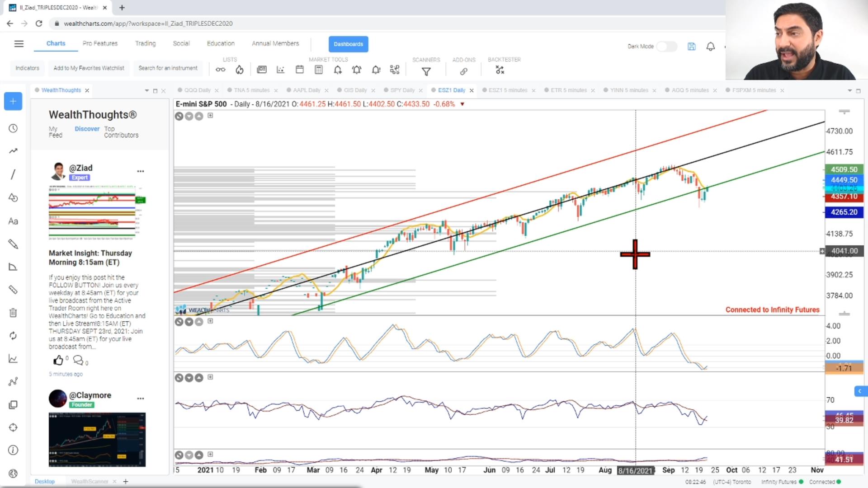This screenshot has height=488, width=868.
Task: Open the Discover feed link
Action: [87, 129]
